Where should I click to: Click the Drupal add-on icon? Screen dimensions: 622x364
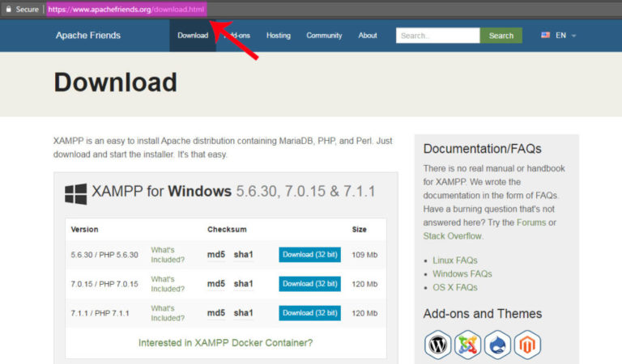[x=497, y=345]
